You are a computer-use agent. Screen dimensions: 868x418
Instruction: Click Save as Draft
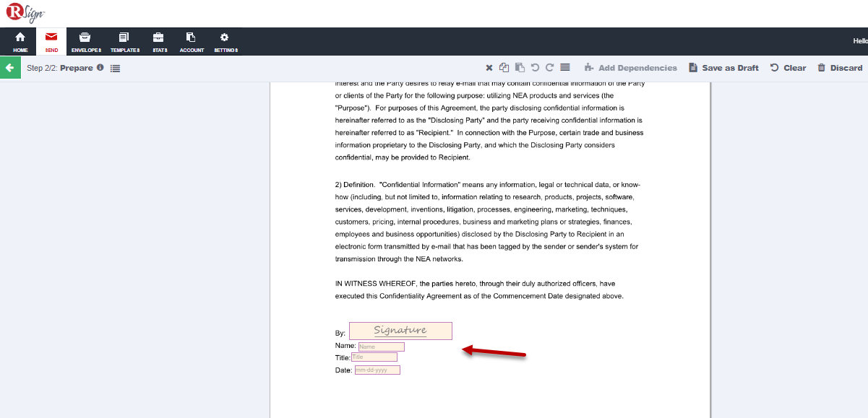[723, 68]
